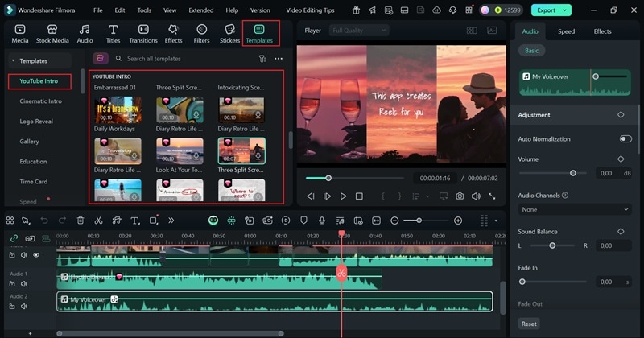Select the Text tool in timeline toolbar

point(134,221)
